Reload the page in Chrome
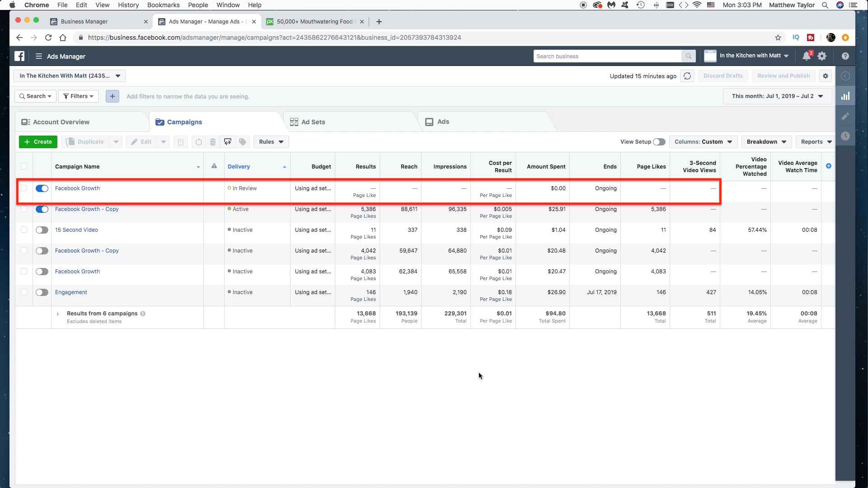The height and width of the screenshot is (488, 868). point(48,38)
